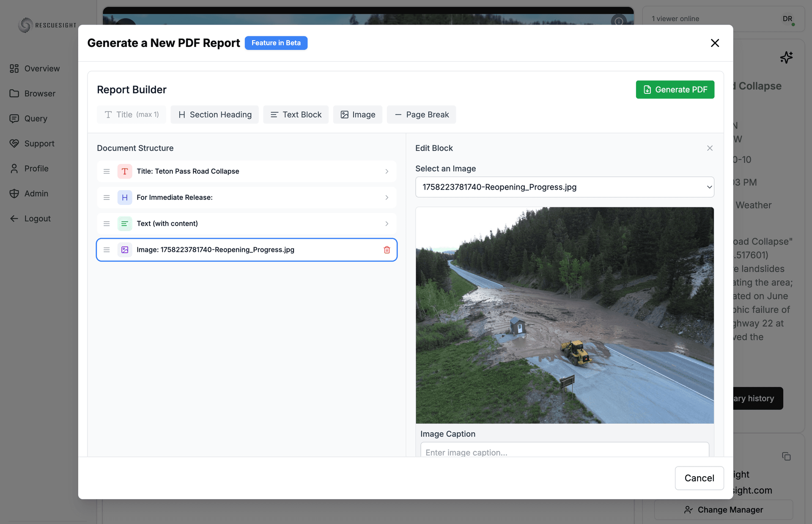Click the Profile person icon
This screenshot has height=524, width=812.
[x=14, y=168]
